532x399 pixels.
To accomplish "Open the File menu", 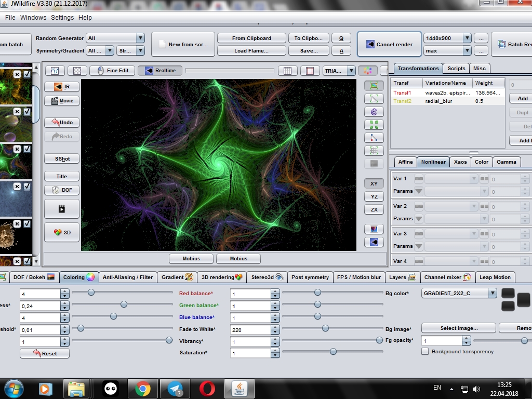I will pos(10,17).
